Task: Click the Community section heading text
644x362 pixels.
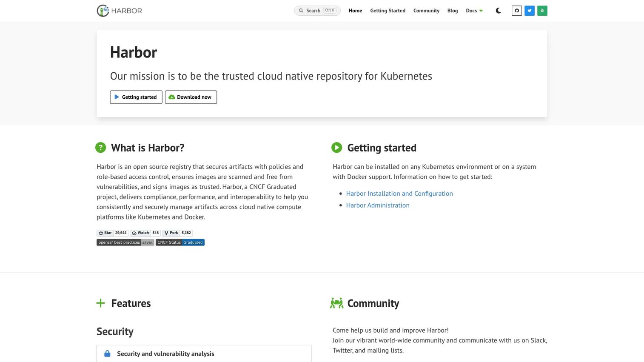Action: (373, 303)
